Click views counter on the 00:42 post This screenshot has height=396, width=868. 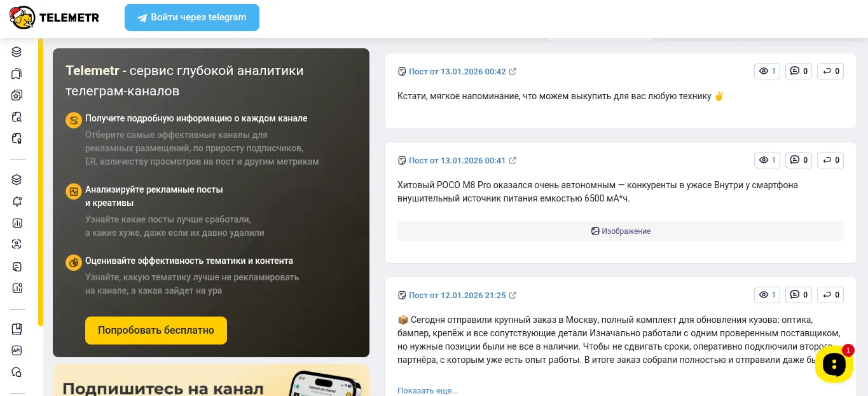767,71
